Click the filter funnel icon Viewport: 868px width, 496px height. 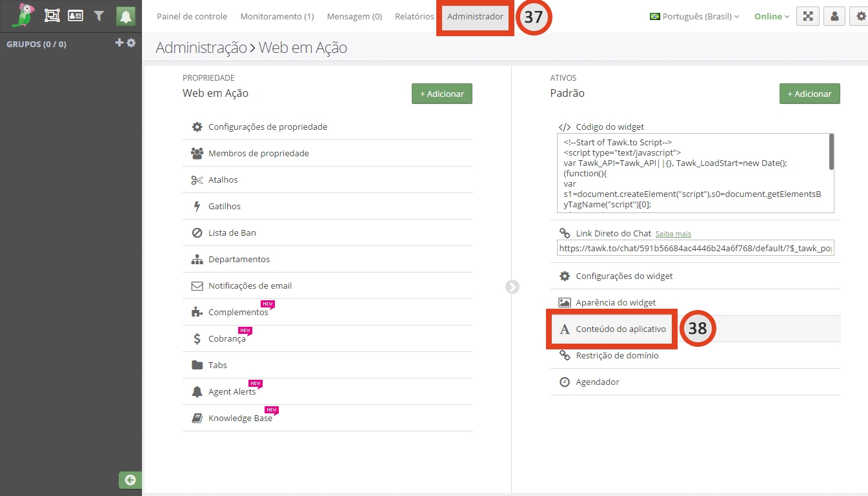coord(99,16)
